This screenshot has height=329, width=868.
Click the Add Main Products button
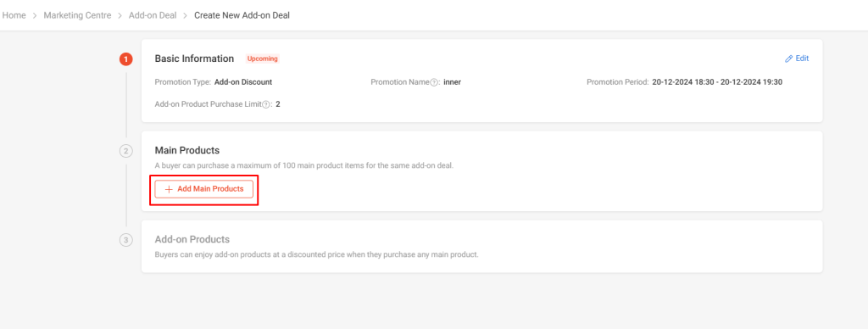click(x=203, y=189)
